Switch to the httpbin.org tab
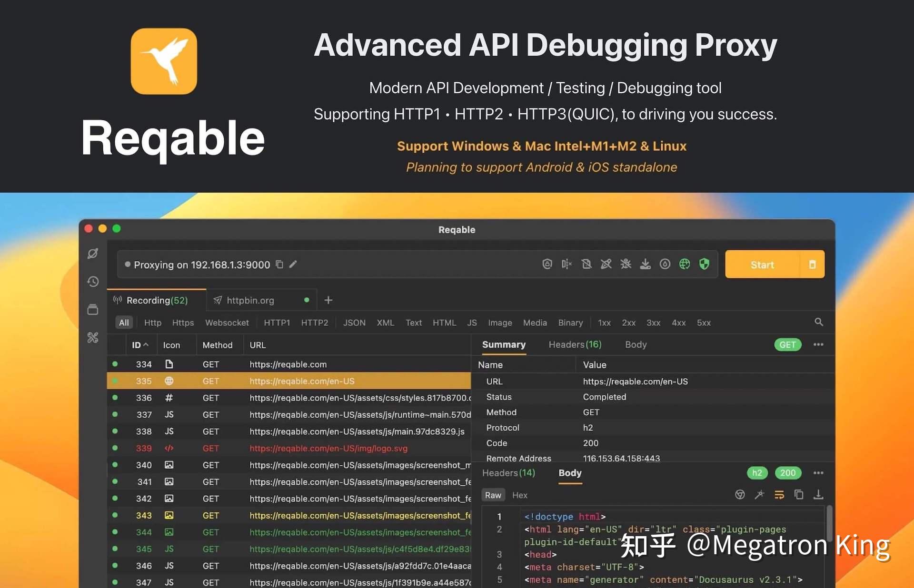914x588 pixels. (x=251, y=300)
